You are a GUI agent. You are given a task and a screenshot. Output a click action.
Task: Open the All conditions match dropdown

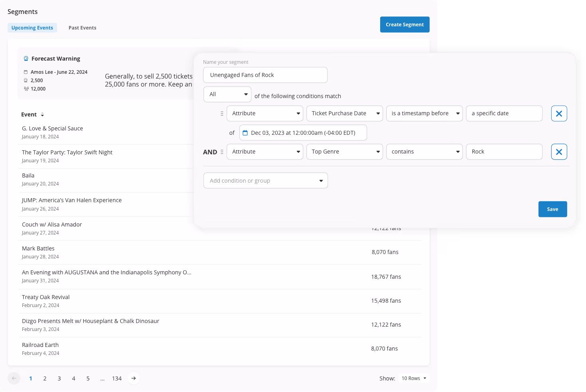[x=227, y=95]
